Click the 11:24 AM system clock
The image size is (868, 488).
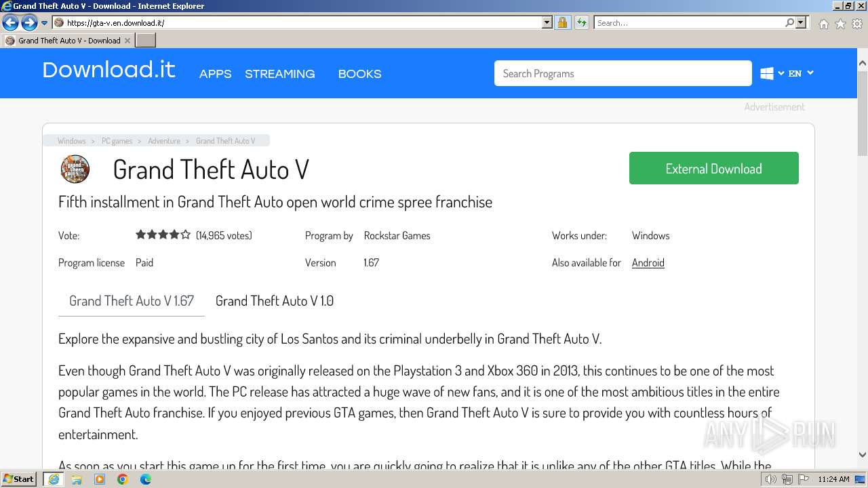833,479
